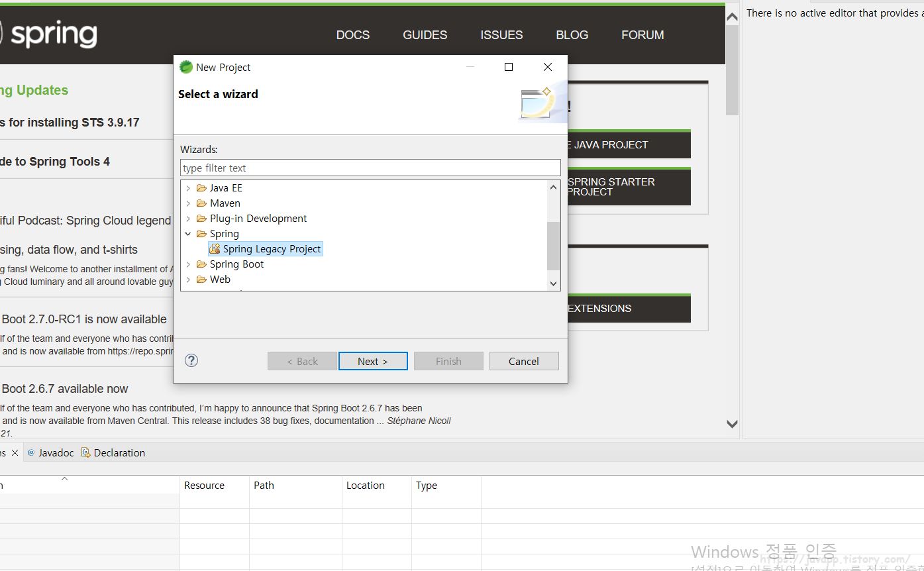The image size is (924, 571).
Task: Click the Spring Starter Project button
Action: point(629,187)
